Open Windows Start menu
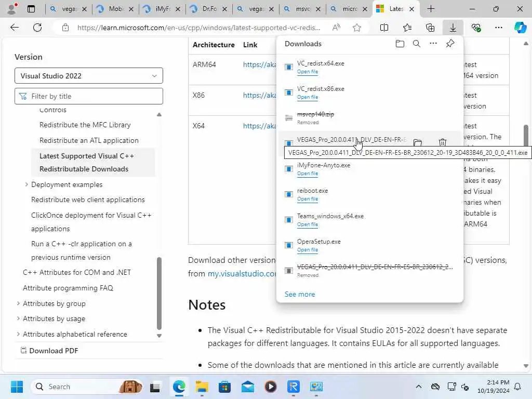 pyautogui.click(x=17, y=387)
